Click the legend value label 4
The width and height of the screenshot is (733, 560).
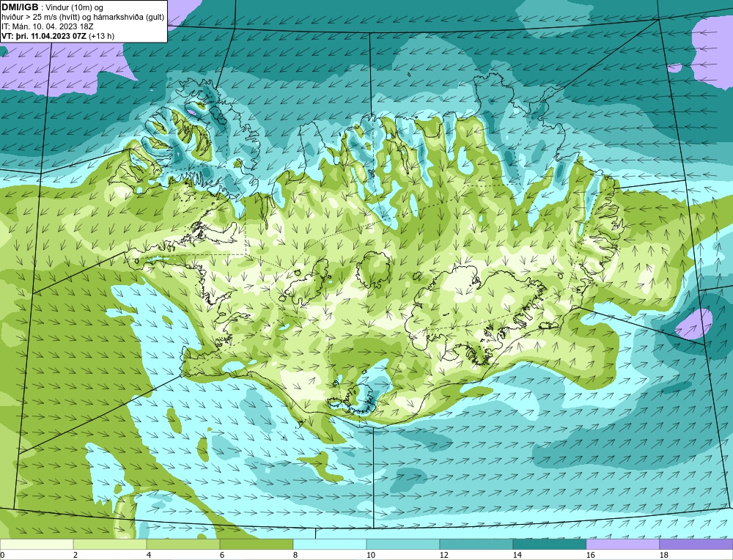pos(149,555)
